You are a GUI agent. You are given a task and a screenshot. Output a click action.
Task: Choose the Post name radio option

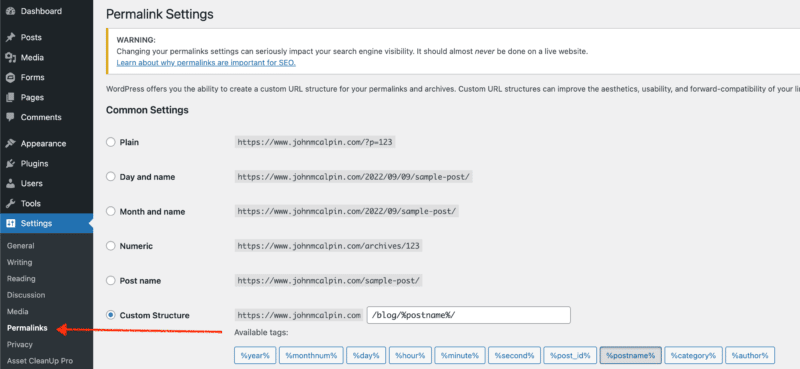[111, 281]
